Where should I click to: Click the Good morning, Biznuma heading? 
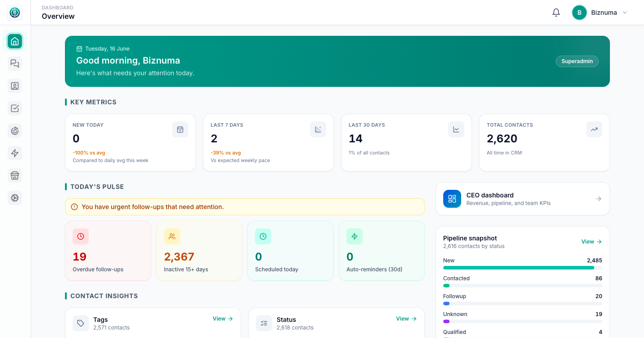(128, 60)
